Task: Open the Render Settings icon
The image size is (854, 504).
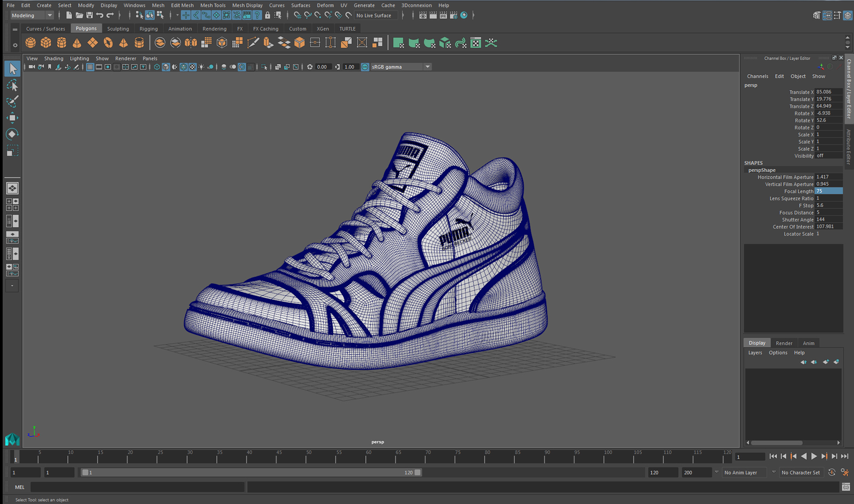Action: [453, 15]
